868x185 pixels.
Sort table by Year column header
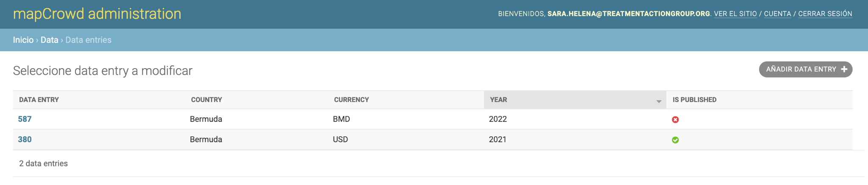(498, 100)
